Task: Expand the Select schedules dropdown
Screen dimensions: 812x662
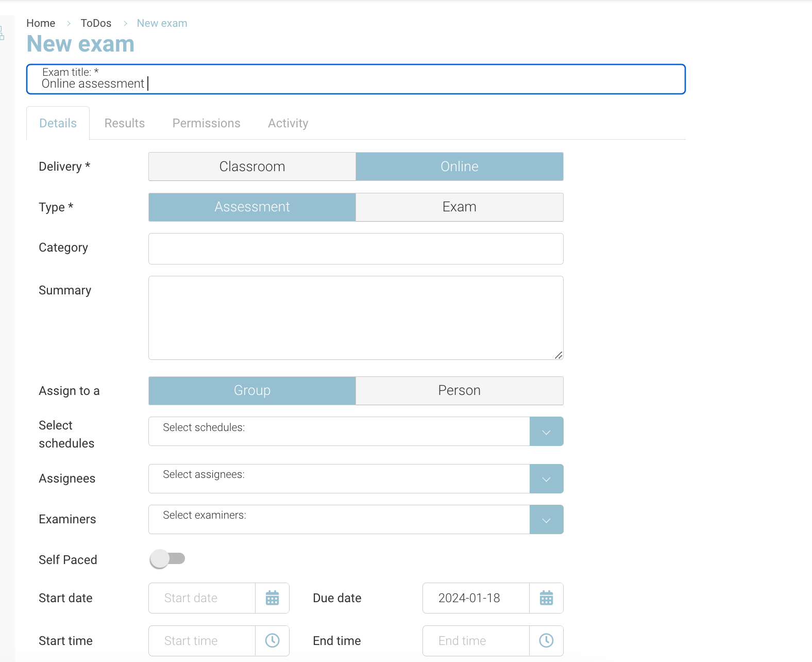Action: (x=546, y=432)
